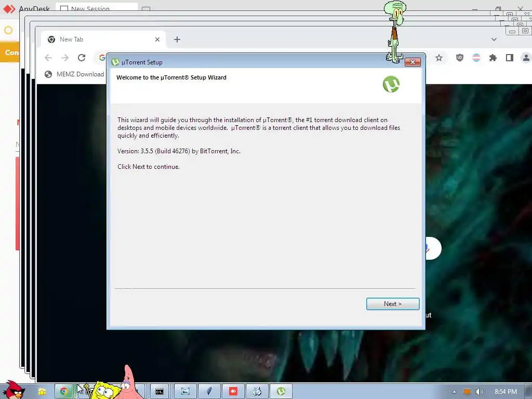Open the MEMZ Download bookmark

(75, 74)
